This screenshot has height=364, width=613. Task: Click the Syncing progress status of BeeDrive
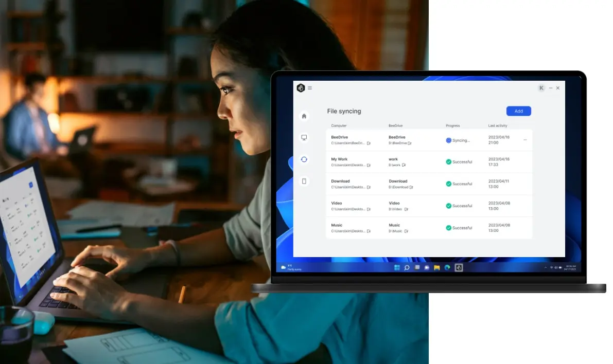[458, 140]
